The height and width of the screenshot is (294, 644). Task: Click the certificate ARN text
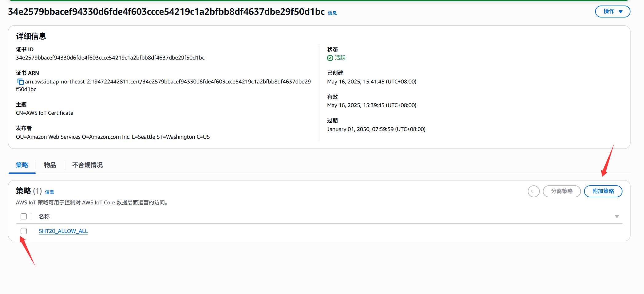coord(168,82)
